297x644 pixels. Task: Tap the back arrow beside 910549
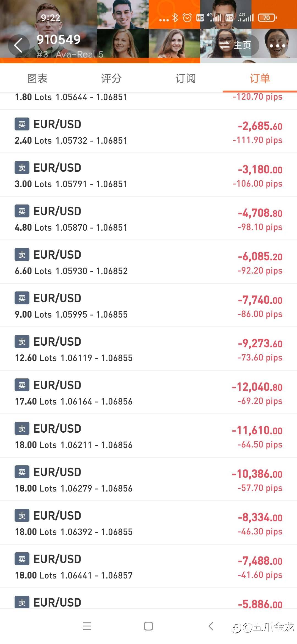click(18, 45)
